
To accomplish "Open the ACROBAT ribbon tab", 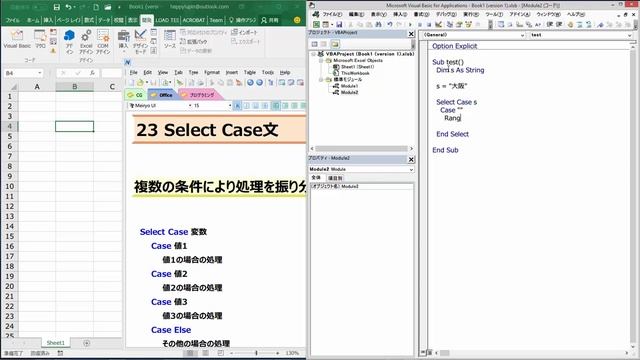I will point(193,20).
